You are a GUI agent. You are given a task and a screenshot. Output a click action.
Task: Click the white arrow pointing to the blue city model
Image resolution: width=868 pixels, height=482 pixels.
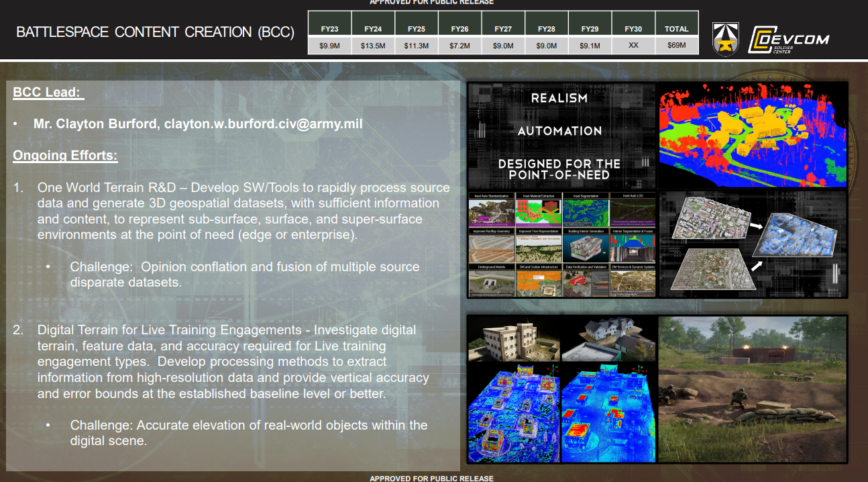pyautogui.click(x=756, y=226)
